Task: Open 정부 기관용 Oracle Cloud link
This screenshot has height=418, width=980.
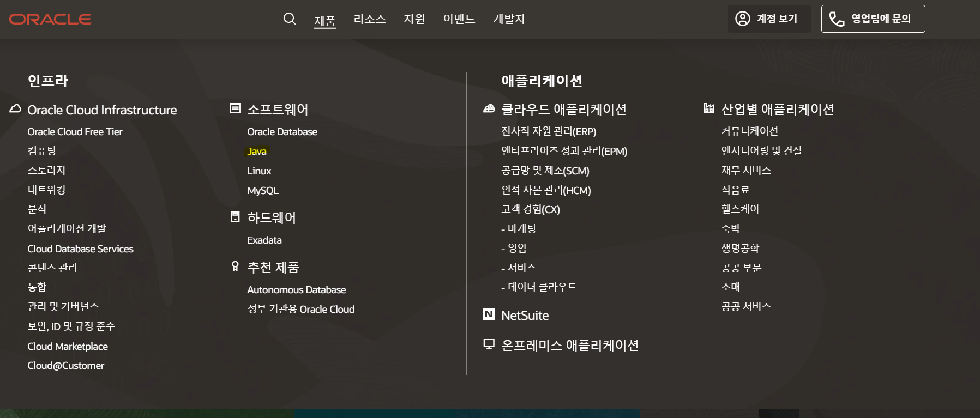Action: (301, 309)
